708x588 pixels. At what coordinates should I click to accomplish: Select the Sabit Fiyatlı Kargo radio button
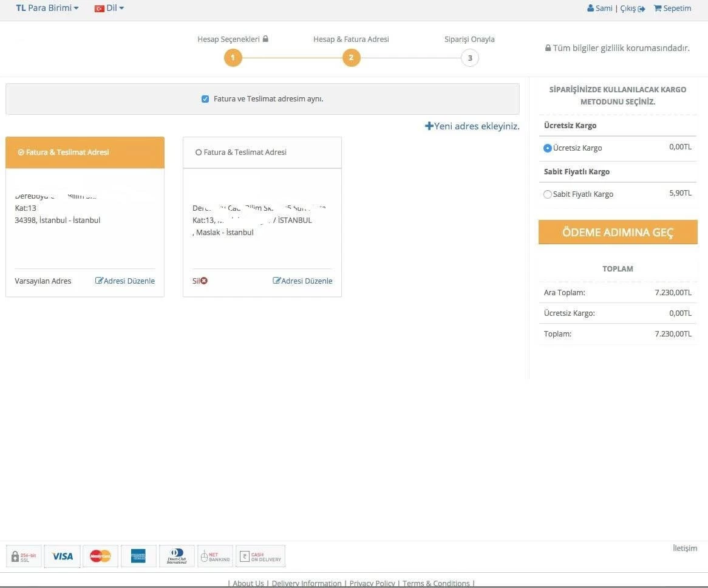(x=547, y=194)
